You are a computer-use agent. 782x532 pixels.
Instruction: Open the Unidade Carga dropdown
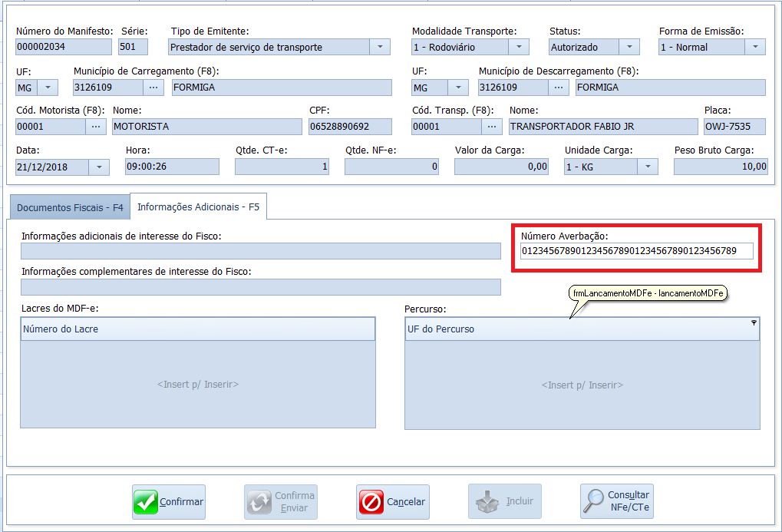pos(648,167)
